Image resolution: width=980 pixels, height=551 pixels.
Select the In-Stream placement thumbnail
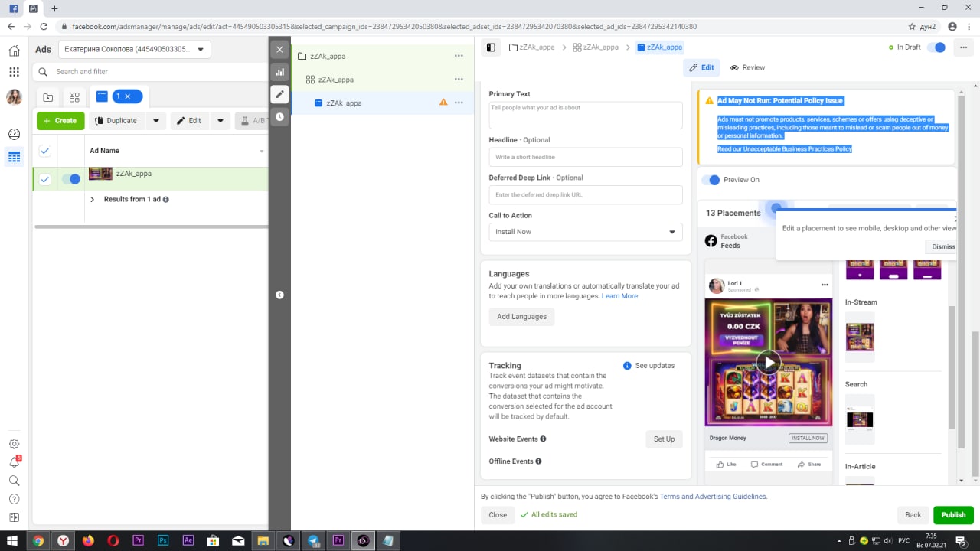[x=860, y=337]
